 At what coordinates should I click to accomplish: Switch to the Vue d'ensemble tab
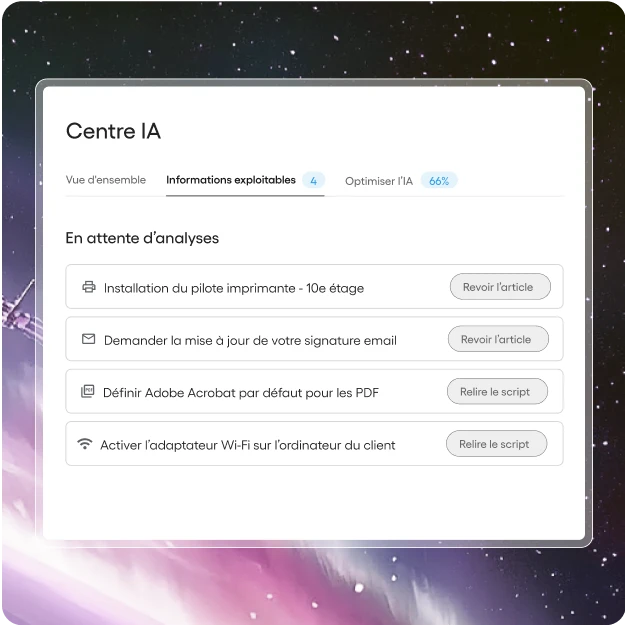tap(106, 180)
